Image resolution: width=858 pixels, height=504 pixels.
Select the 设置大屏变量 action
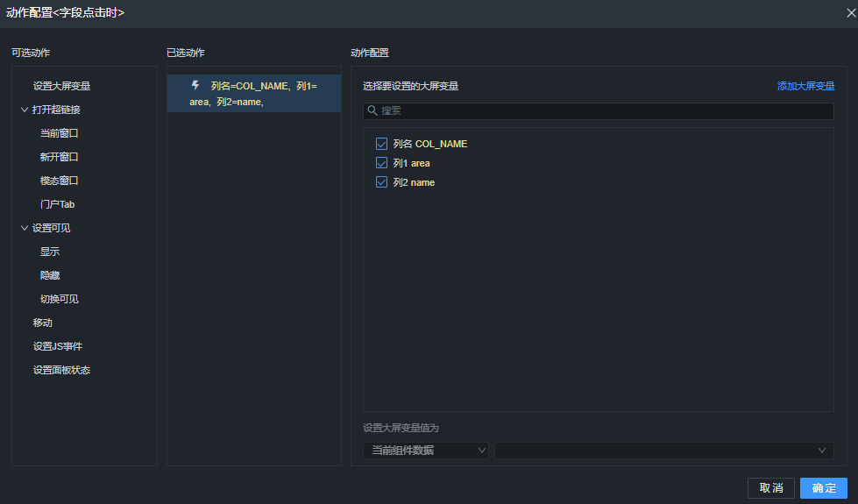pos(61,86)
